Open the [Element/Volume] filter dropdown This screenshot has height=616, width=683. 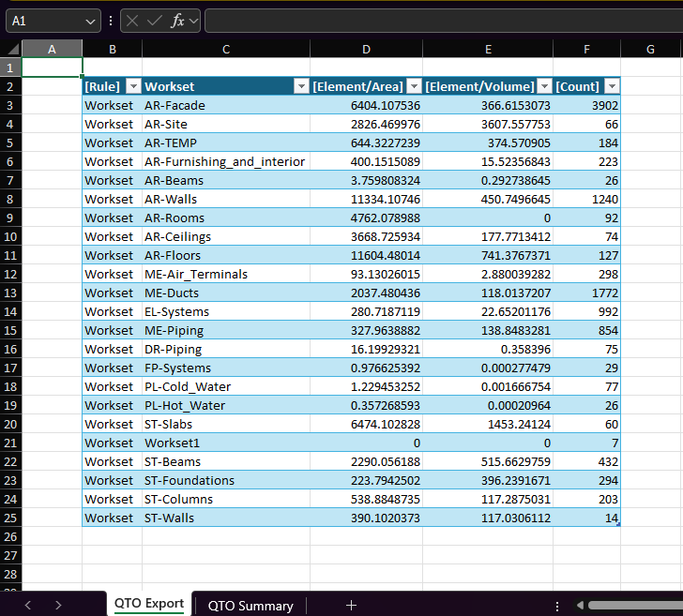pyautogui.click(x=544, y=86)
